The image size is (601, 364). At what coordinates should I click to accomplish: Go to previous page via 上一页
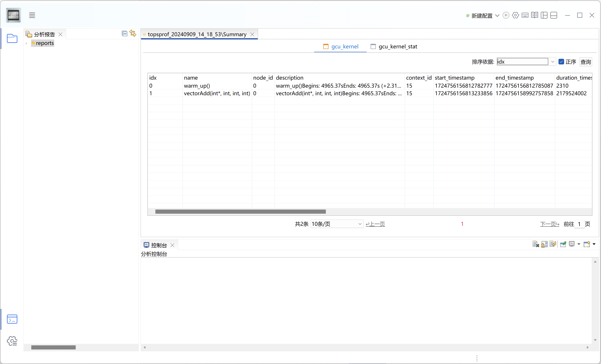tap(375, 224)
